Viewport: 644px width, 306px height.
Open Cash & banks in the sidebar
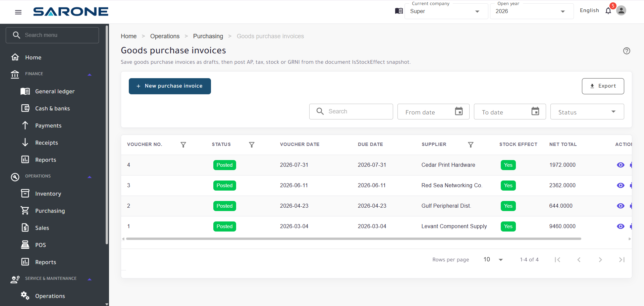tap(52, 108)
